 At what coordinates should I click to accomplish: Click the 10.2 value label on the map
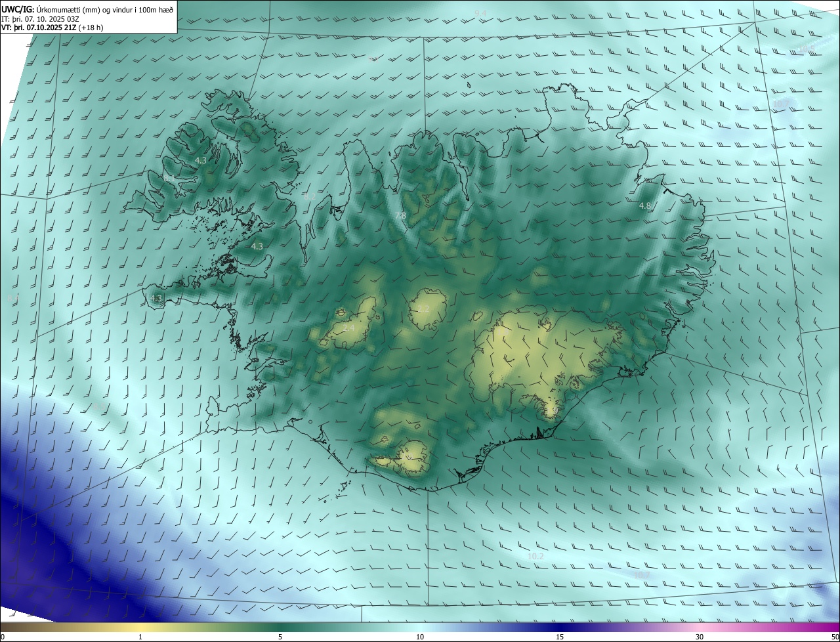pyautogui.click(x=535, y=556)
